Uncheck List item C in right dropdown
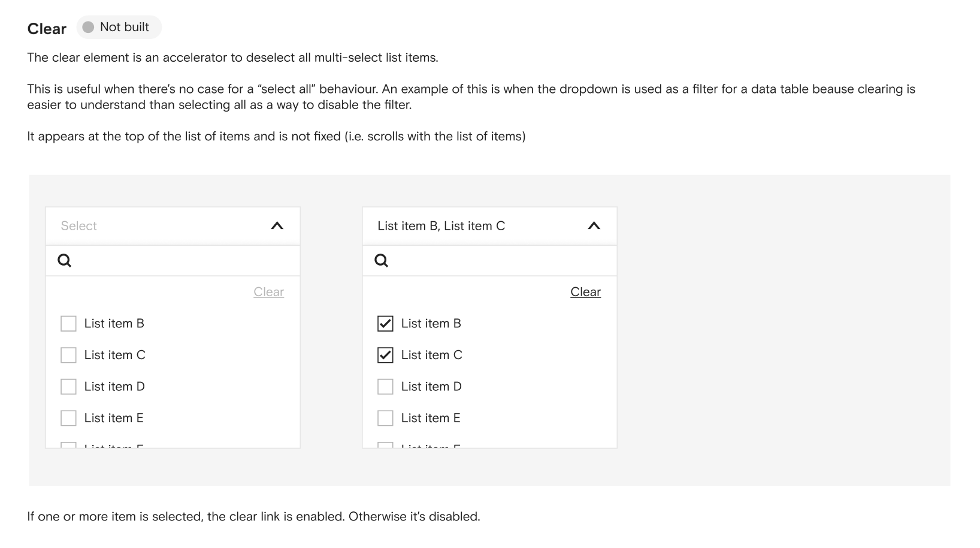 (x=385, y=355)
